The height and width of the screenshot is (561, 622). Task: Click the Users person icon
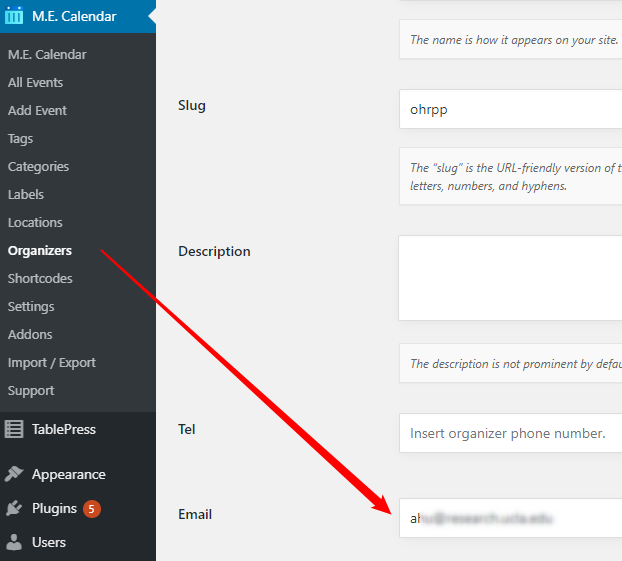point(14,542)
